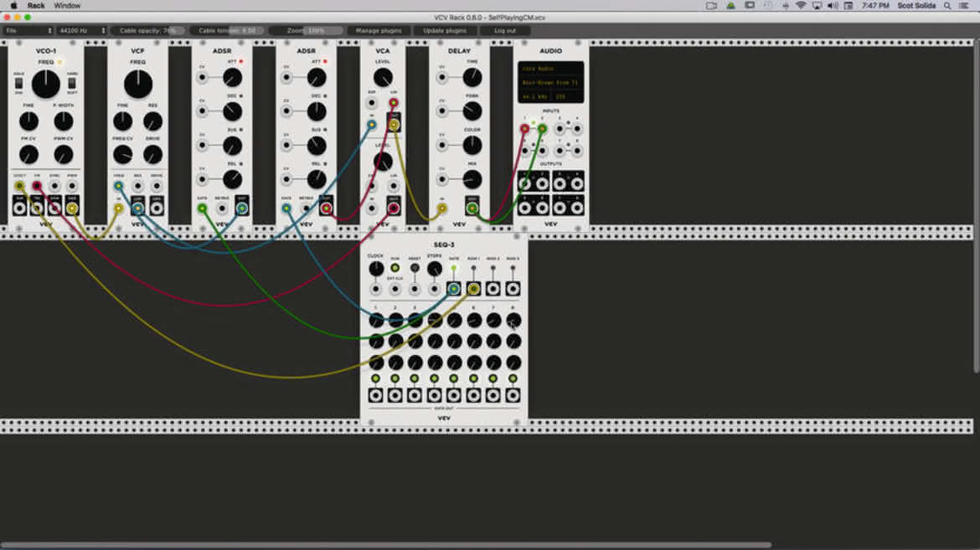Click Update plugins button
Image resolution: width=980 pixels, height=550 pixels.
[445, 30]
